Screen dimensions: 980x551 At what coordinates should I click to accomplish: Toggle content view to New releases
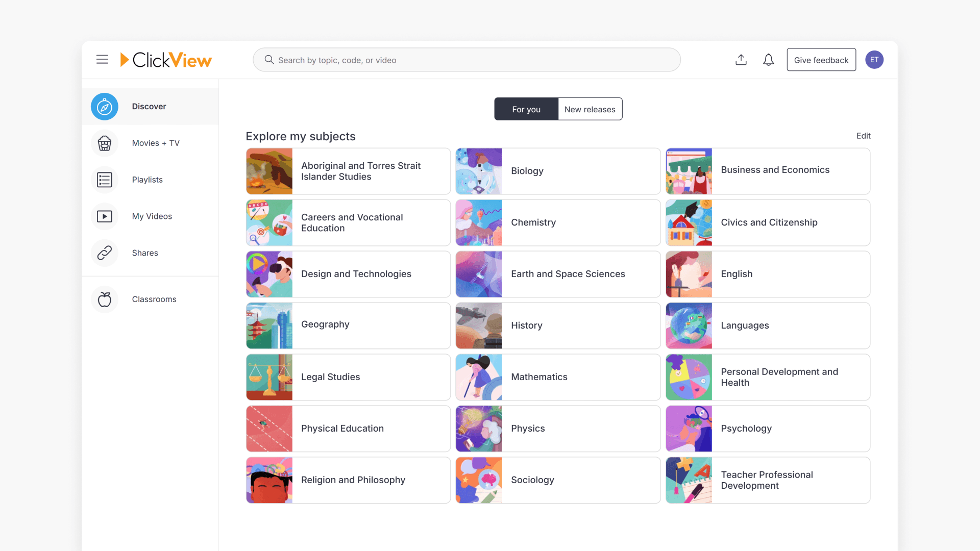(x=590, y=109)
